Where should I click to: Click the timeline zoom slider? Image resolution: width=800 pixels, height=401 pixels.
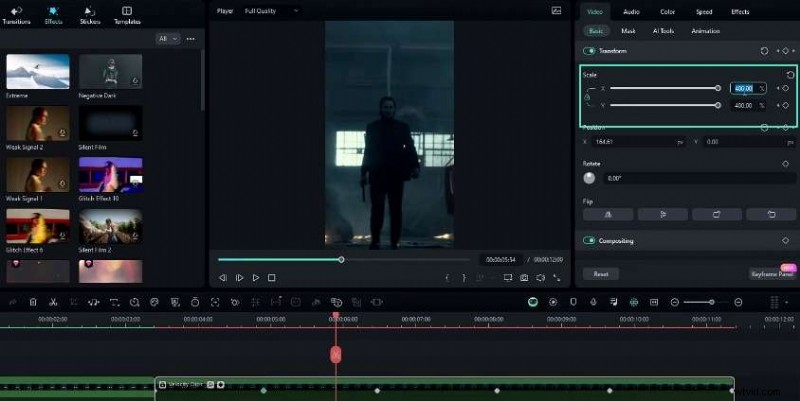point(706,303)
